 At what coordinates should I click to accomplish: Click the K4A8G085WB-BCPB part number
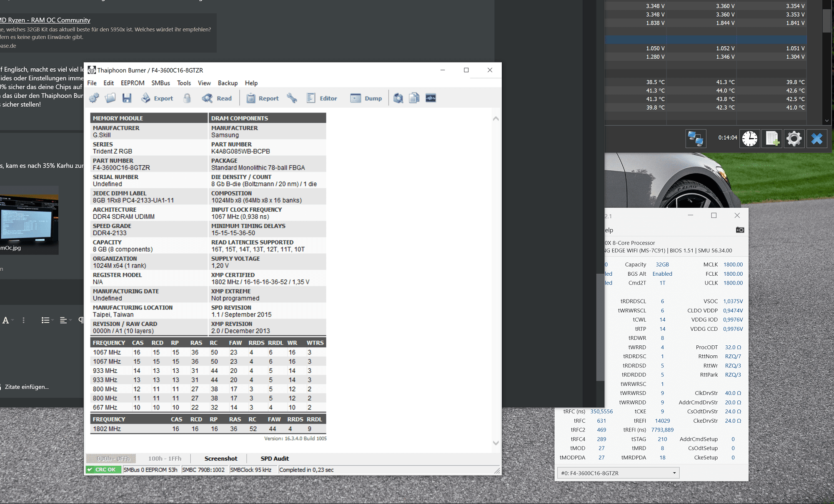(240, 151)
